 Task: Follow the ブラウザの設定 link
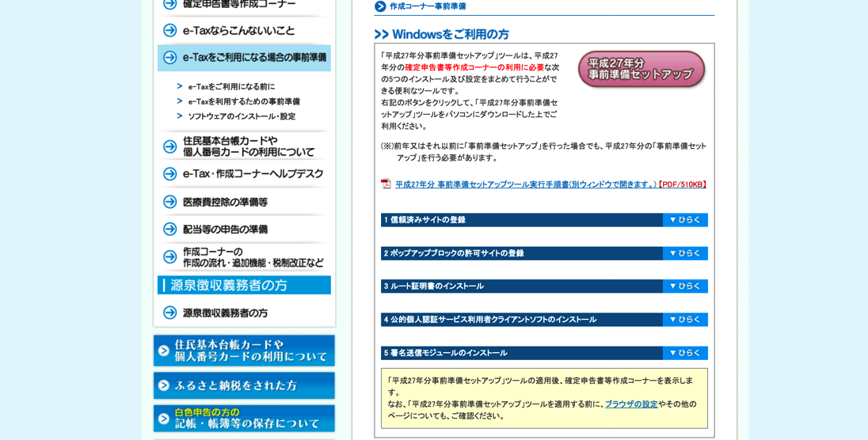pyautogui.click(x=631, y=404)
